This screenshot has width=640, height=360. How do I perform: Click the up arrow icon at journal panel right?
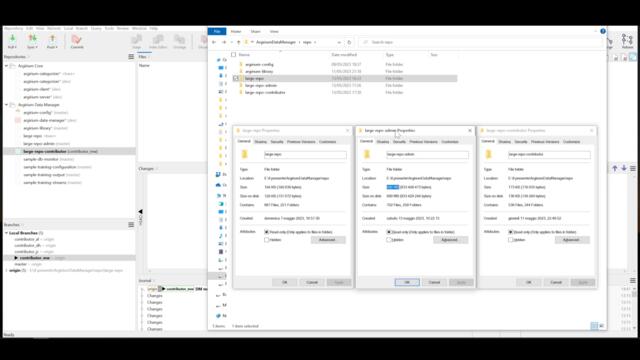coord(615,168)
